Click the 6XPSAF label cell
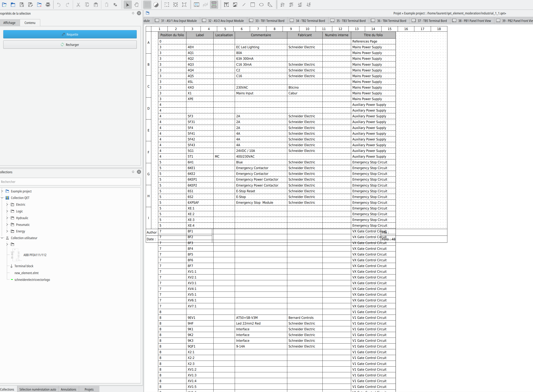The image size is (533, 392). tap(200, 203)
